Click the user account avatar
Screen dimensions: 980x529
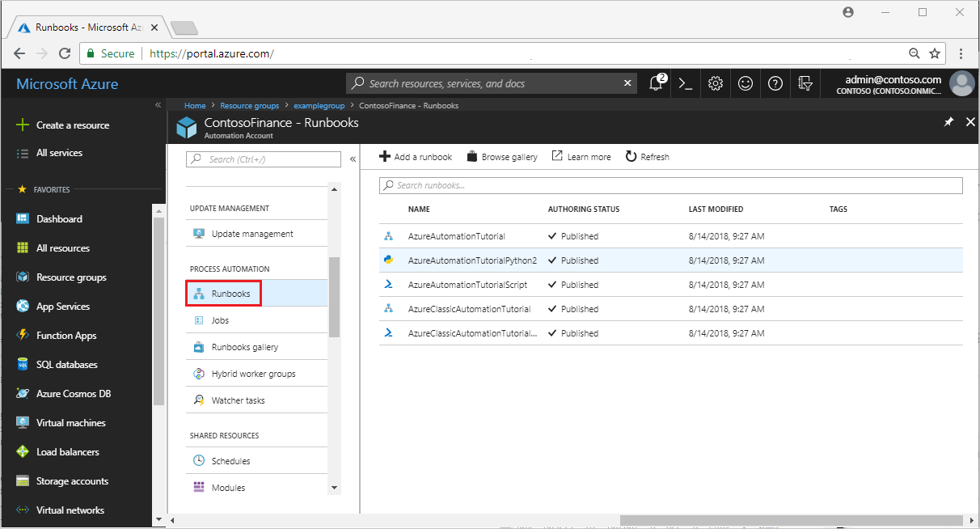click(x=961, y=83)
